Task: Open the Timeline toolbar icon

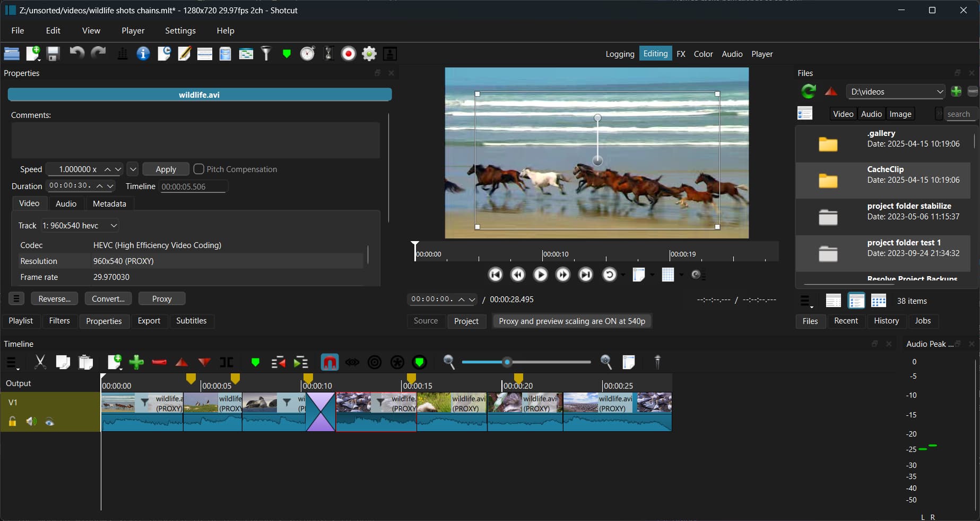Action: 246,54
